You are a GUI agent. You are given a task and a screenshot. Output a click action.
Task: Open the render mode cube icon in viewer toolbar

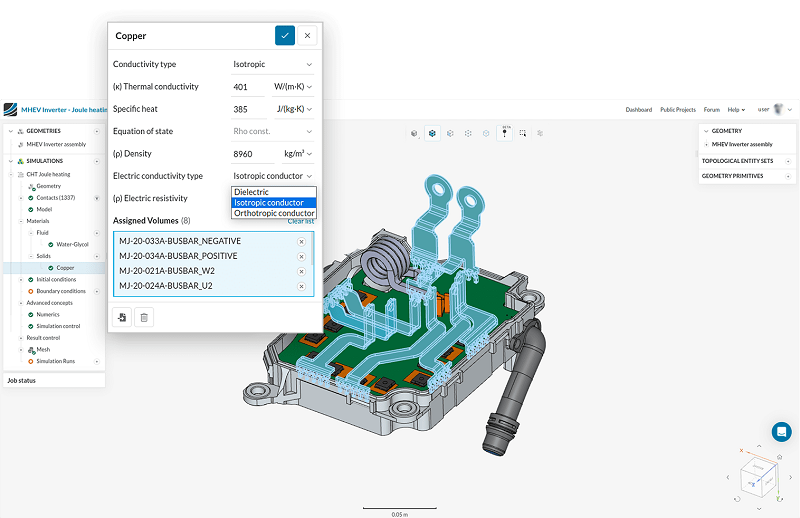(414, 133)
